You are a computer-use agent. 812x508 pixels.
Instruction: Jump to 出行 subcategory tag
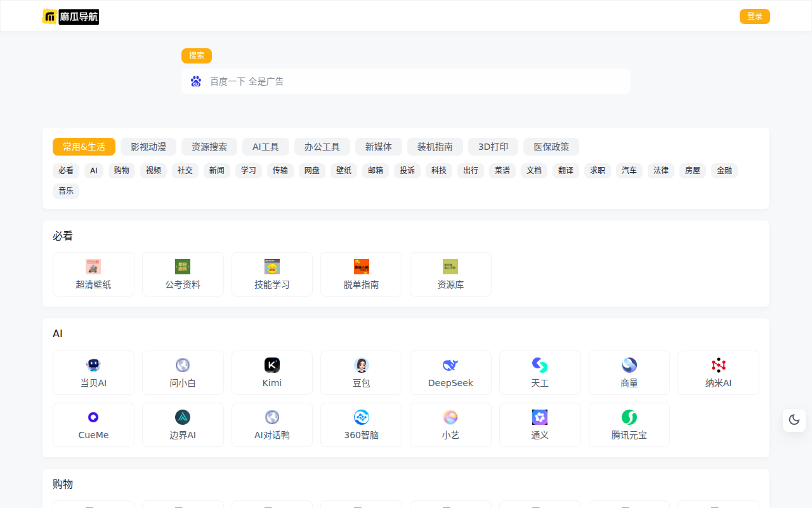471,171
